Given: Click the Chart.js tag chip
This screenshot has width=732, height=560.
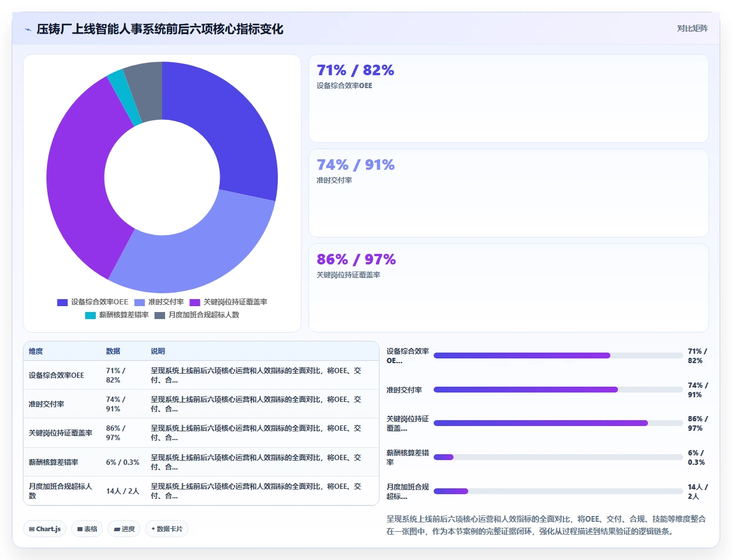Looking at the screenshot, I should [45, 529].
